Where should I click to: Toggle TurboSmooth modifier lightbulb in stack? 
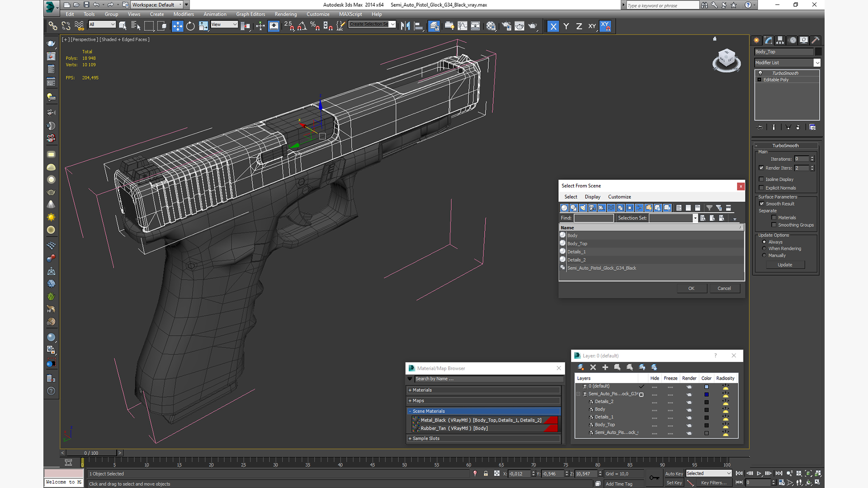tap(760, 73)
